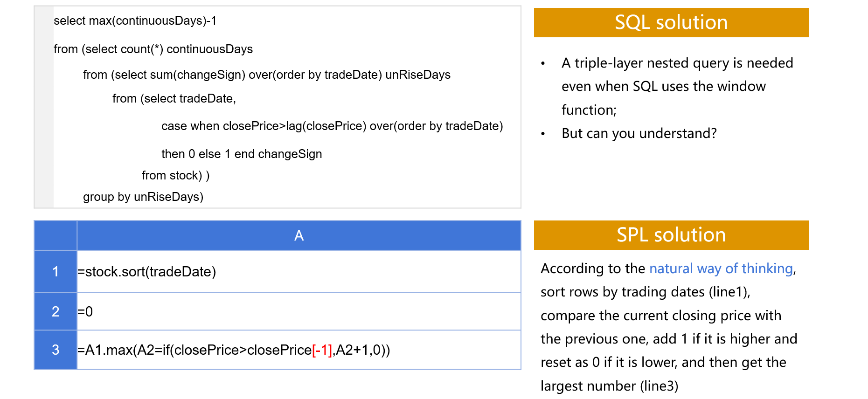Select row header 2 in the grid
This screenshot has height=399, width=868.
coord(56,311)
